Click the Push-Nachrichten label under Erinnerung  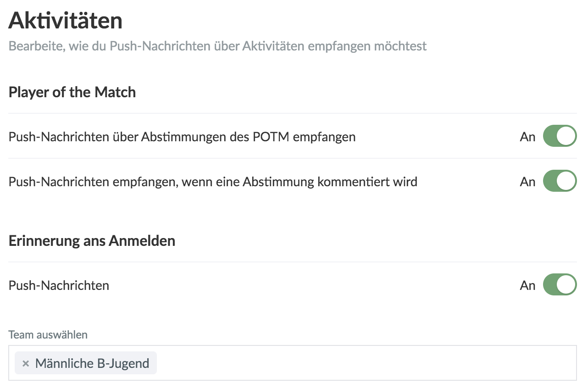[x=59, y=285]
